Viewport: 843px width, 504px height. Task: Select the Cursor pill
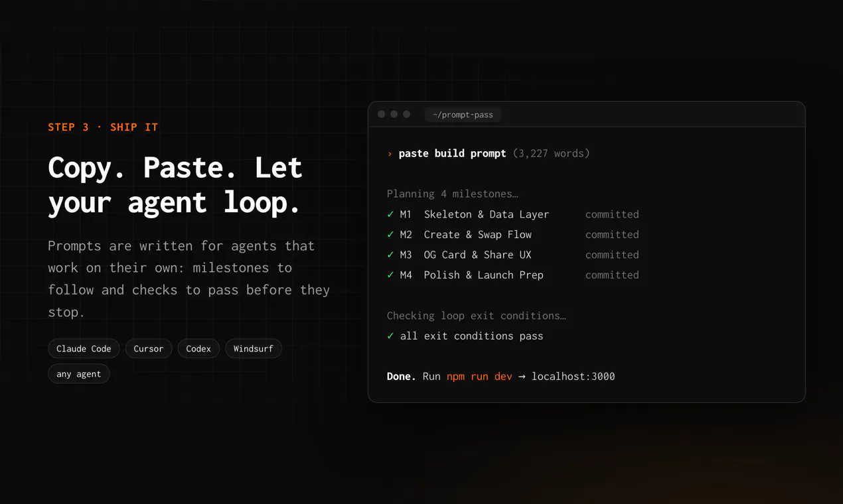149,349
